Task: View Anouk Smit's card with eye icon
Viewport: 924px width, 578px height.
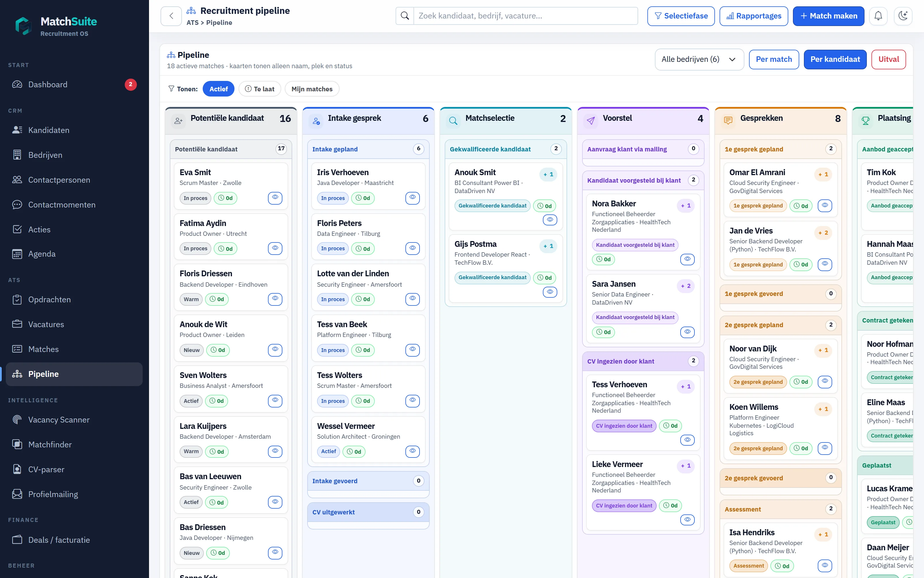Action: pyautogui.click(x=550, y=220)
